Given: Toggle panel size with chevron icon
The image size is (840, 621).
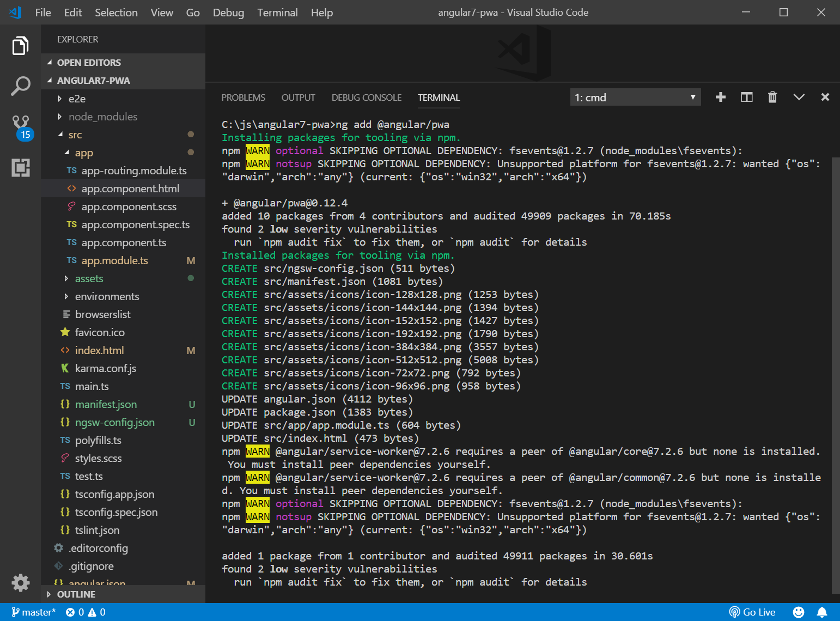Looking at the screenshot, I should 799,97.
